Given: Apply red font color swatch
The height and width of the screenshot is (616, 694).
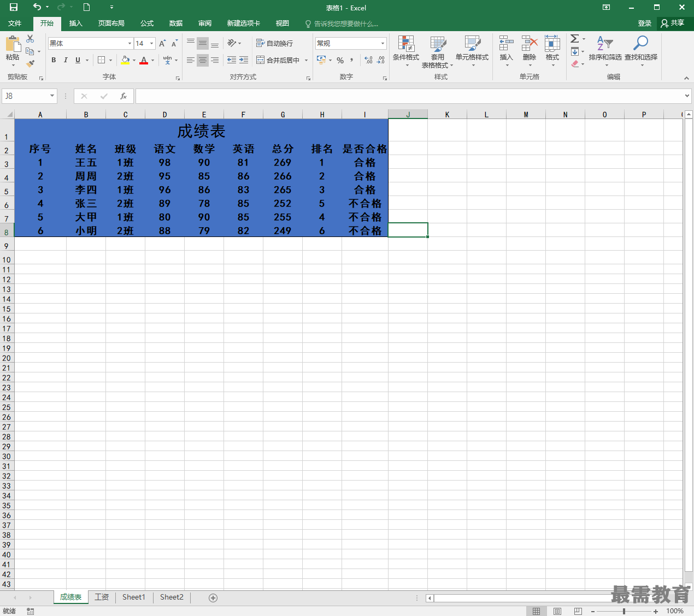Looking at the screenshot, I should (x=144, y=60).
